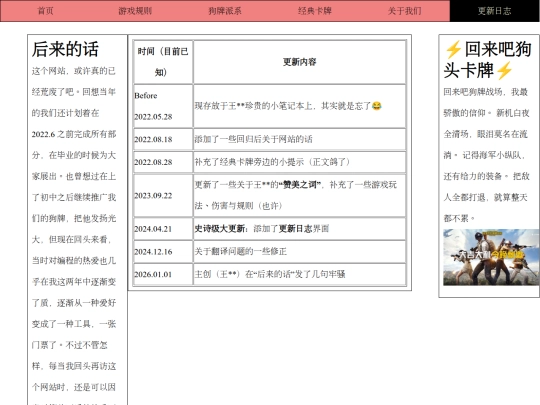Viewport: 540px width, 405px height.
Task: Select the 2024.12.16 date cell
Action: (x=163, y=251)
